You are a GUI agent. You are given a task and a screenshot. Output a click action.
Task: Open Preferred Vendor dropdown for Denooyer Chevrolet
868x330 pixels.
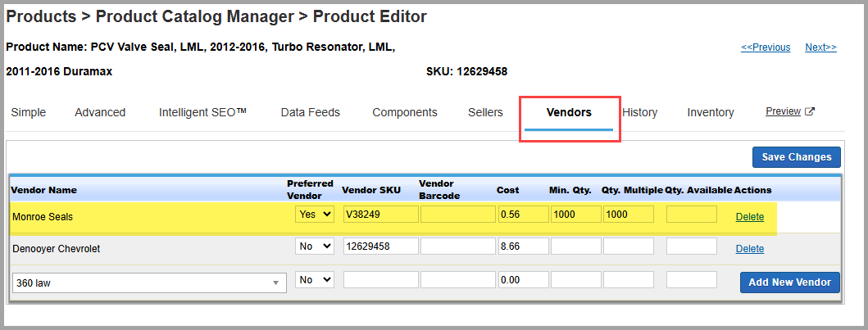[315, 246]
